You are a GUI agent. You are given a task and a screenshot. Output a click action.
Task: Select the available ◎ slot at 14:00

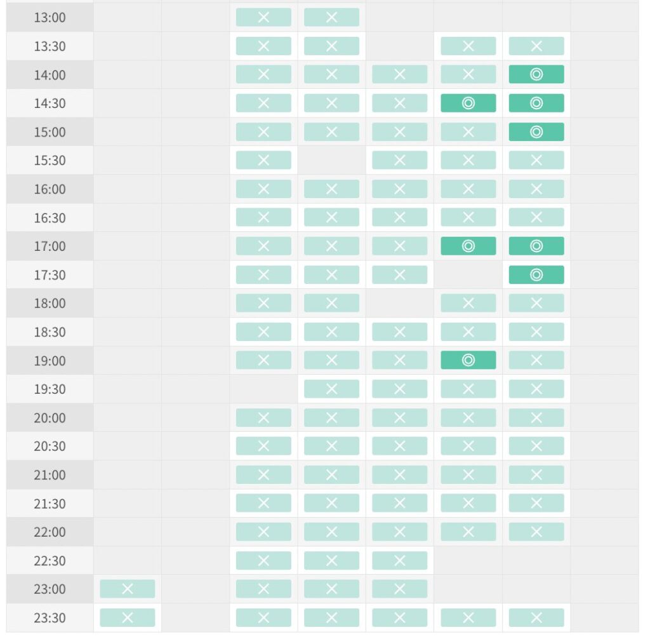point(536,75)
